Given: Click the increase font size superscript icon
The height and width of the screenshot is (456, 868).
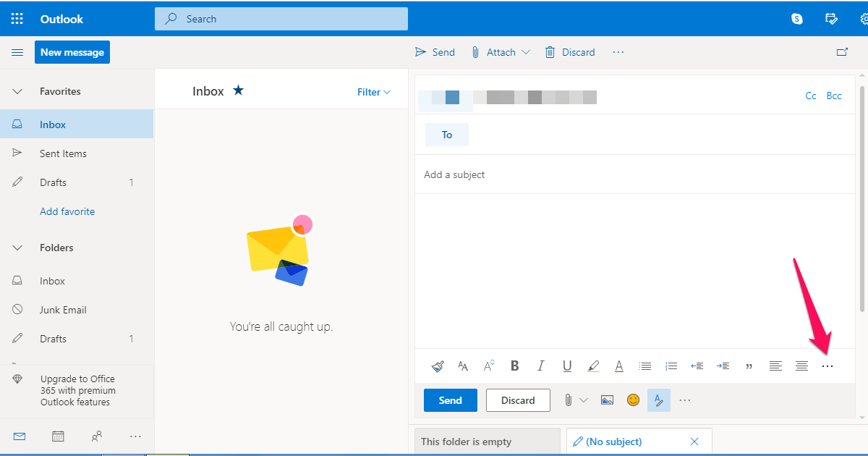Looking at the screenshot, I should (489, 366).
